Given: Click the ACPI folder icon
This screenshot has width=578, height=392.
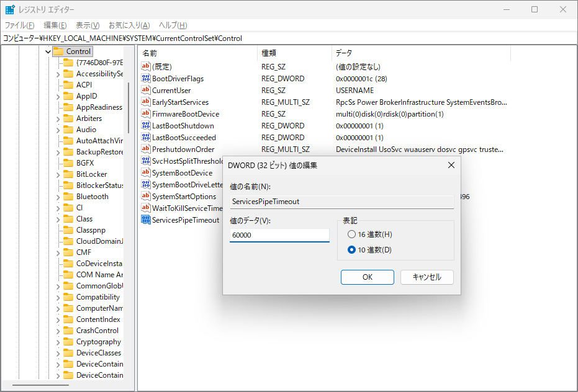Looking at the screenshot, I should coord(68,85).
